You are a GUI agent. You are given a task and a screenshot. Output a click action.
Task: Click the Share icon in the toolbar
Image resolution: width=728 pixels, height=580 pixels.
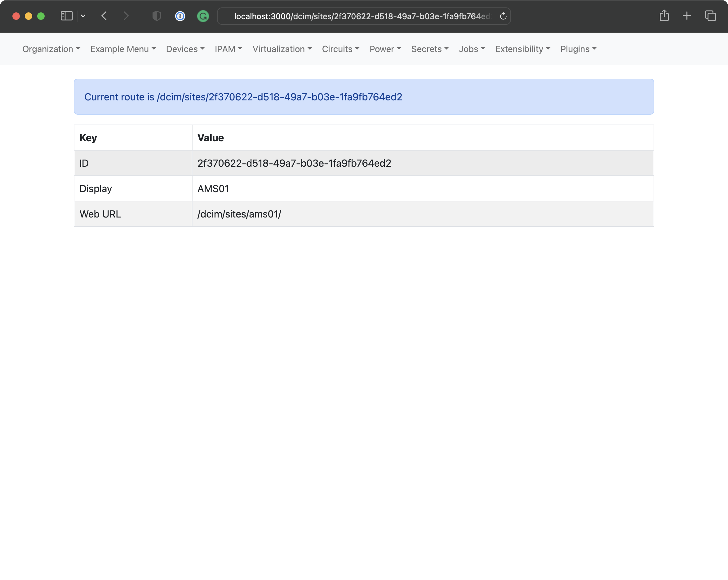pos(664,16)
